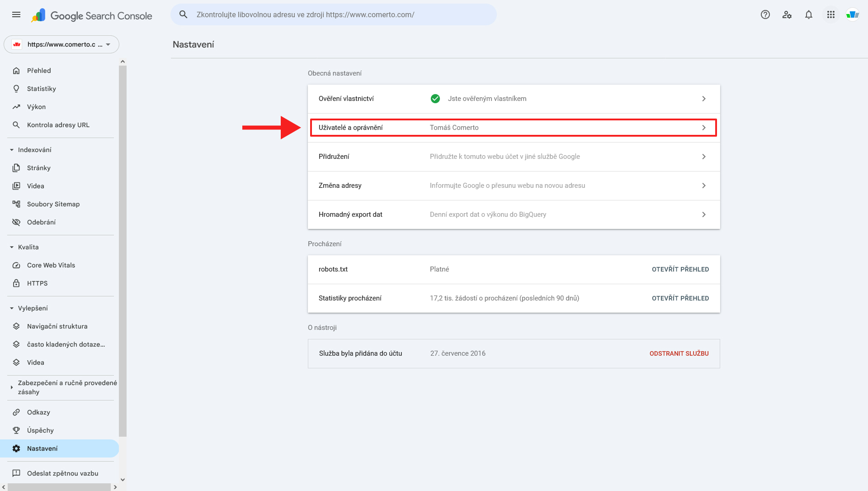Open the Google apps grid icon
Screen dimensions: 868x491
click(830, 14)
